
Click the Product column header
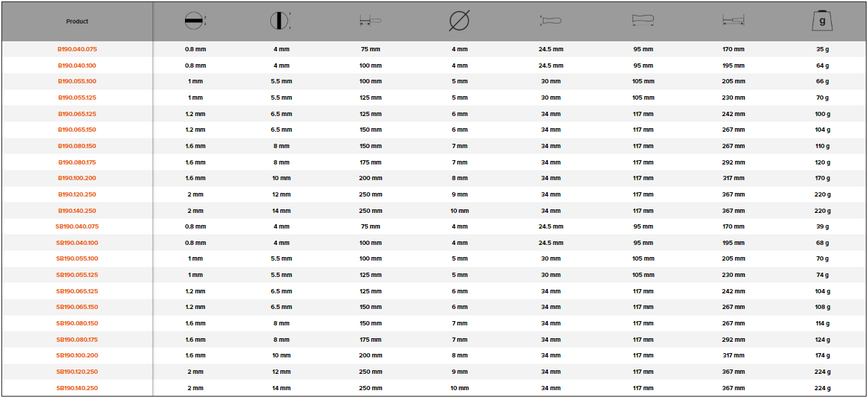point(77,21)
